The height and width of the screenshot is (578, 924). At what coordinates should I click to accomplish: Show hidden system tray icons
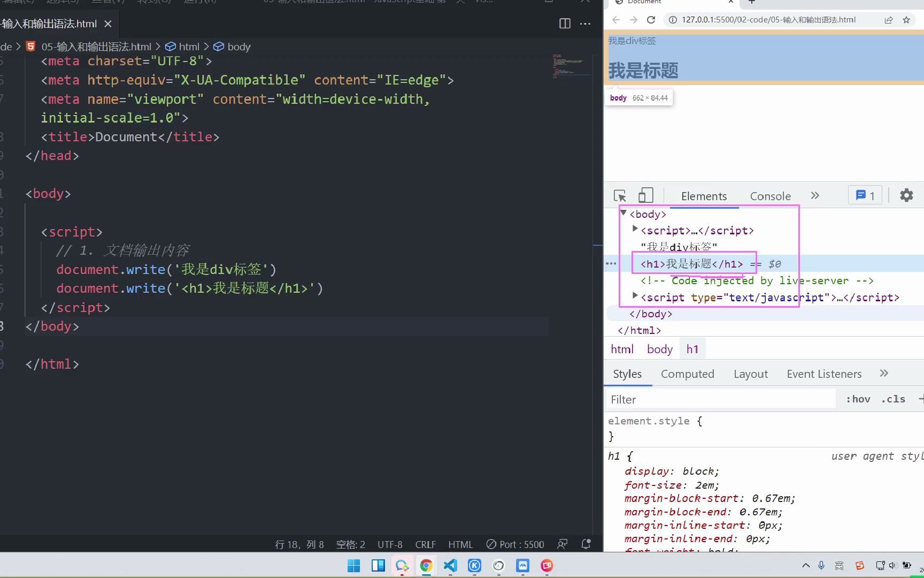pyautogui.click(x=806, y=565)
